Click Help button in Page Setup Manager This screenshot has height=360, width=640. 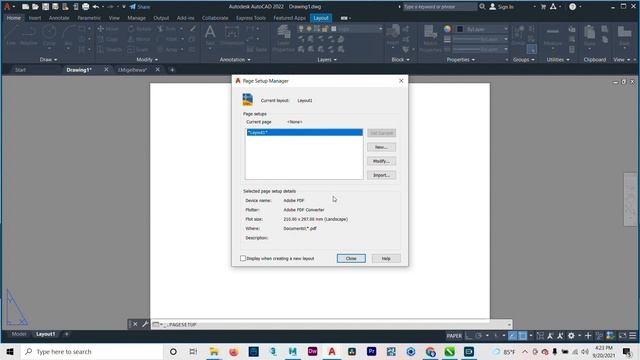[x=386, y=258]
